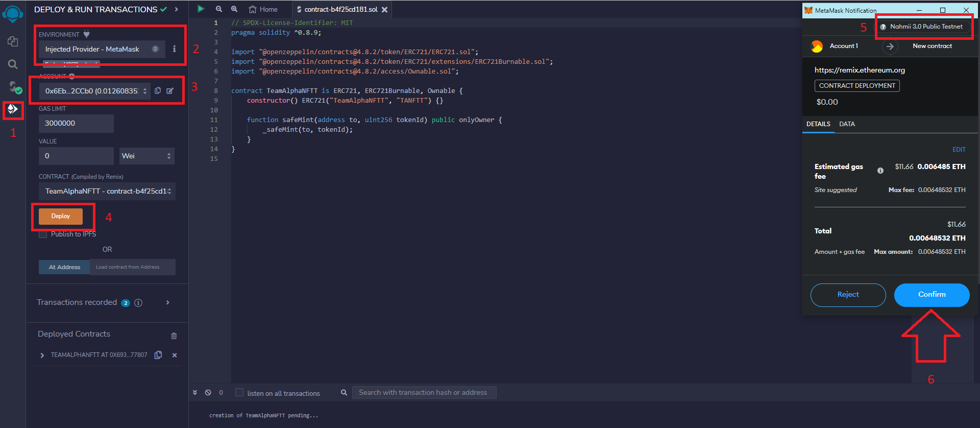Click the Deploy button
This screenshot has height=428, width=980.
[60, 216]
